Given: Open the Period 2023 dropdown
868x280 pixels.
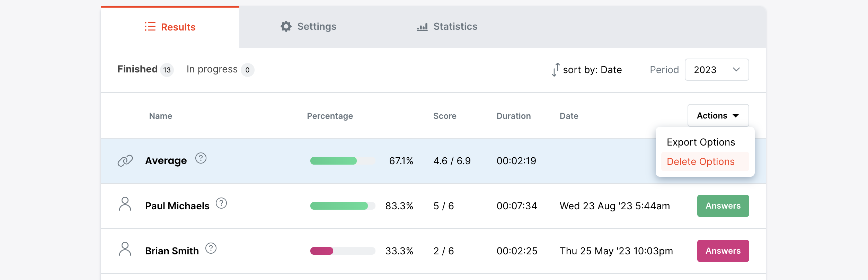Looking at the screenshot, I should pyautogui.click(x=717, y=70).
